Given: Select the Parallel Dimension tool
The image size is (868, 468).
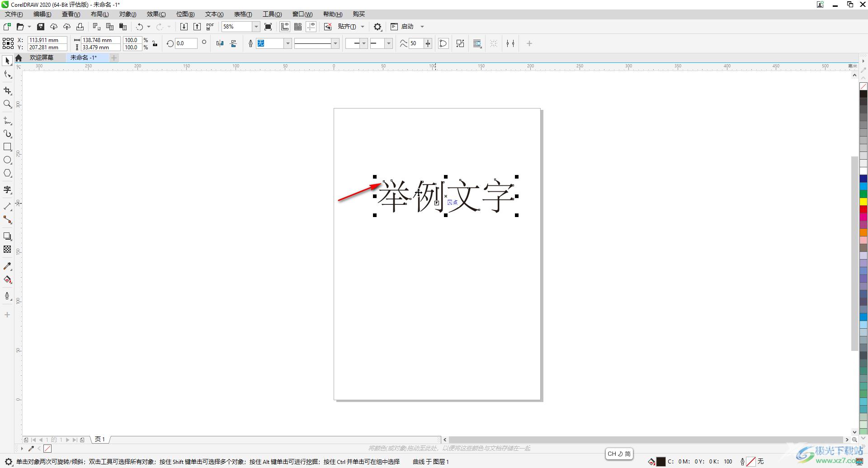Looking at the screenshot, I should [7, 207].
